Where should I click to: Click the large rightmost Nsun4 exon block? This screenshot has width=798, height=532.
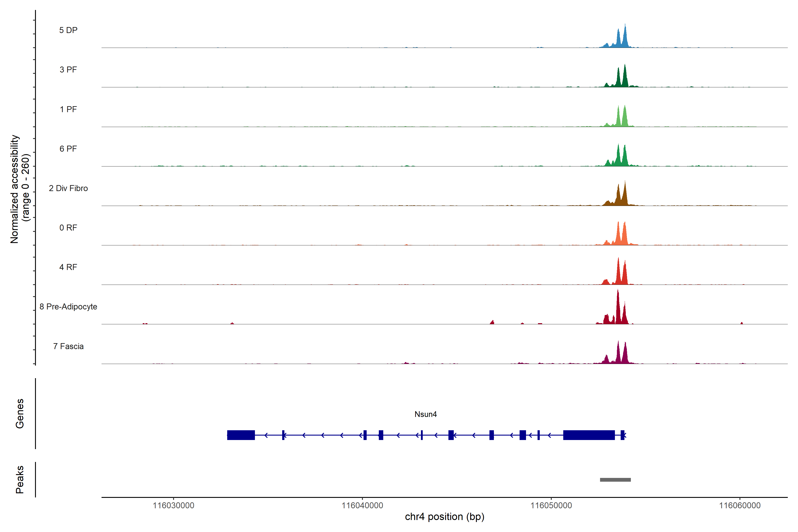589,435
